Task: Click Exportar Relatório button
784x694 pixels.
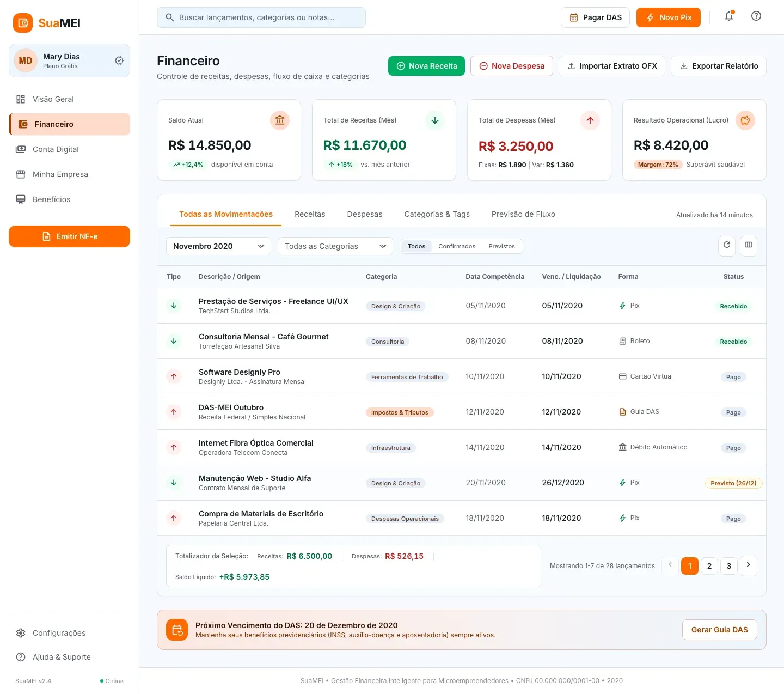Action: (719, 66)
